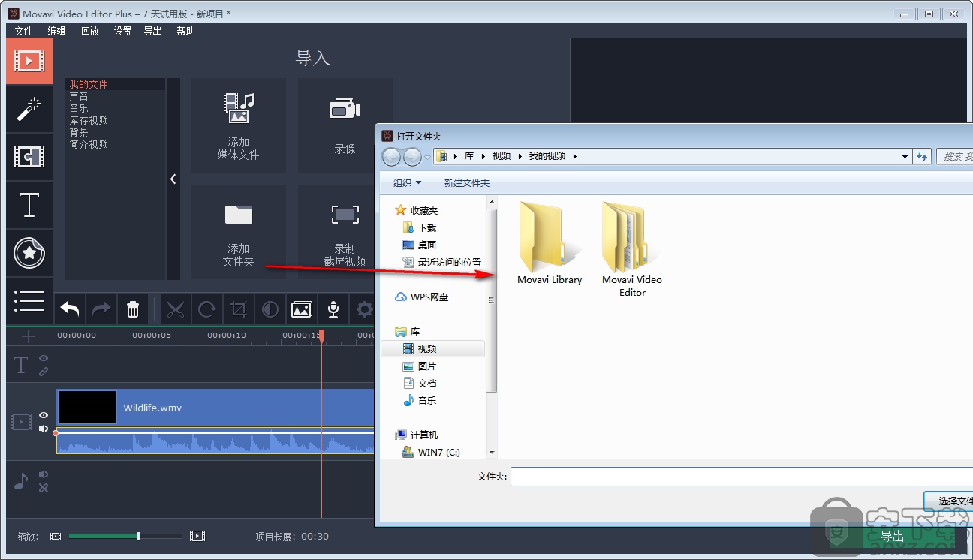Click 新建文件夹 in the dialog toolbar
The image size is (973, 560).
[x=467, y=182]
